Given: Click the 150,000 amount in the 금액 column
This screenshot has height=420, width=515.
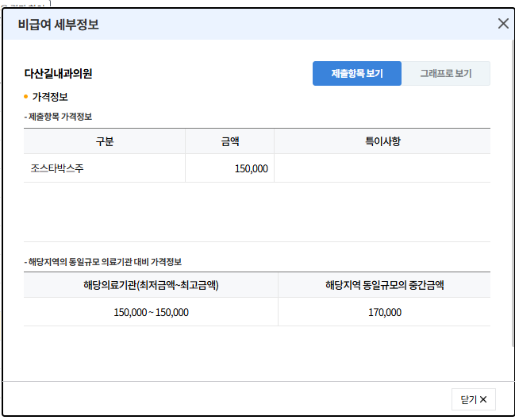Looking at the screenshot, I should tap(252, 168).
